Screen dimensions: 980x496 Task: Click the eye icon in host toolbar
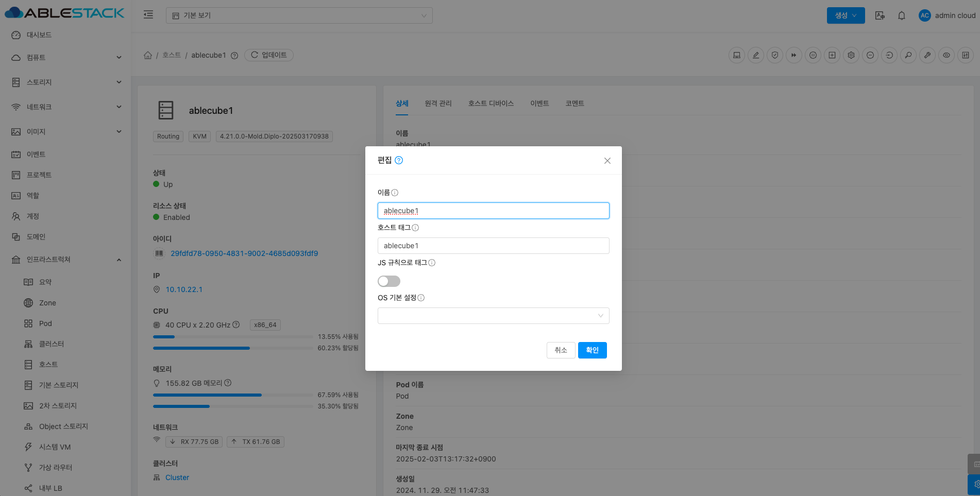pos(947,55)
